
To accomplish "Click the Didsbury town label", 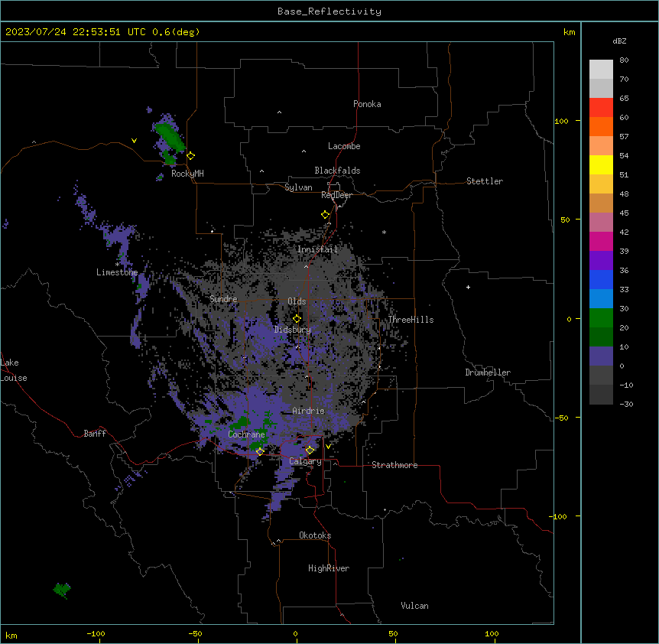I will (293, 330).
